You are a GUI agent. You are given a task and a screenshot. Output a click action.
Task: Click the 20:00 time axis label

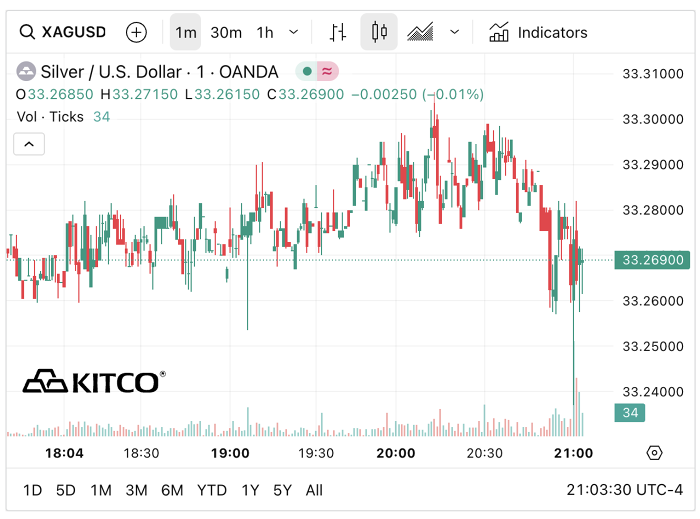[x=396, y=453]
